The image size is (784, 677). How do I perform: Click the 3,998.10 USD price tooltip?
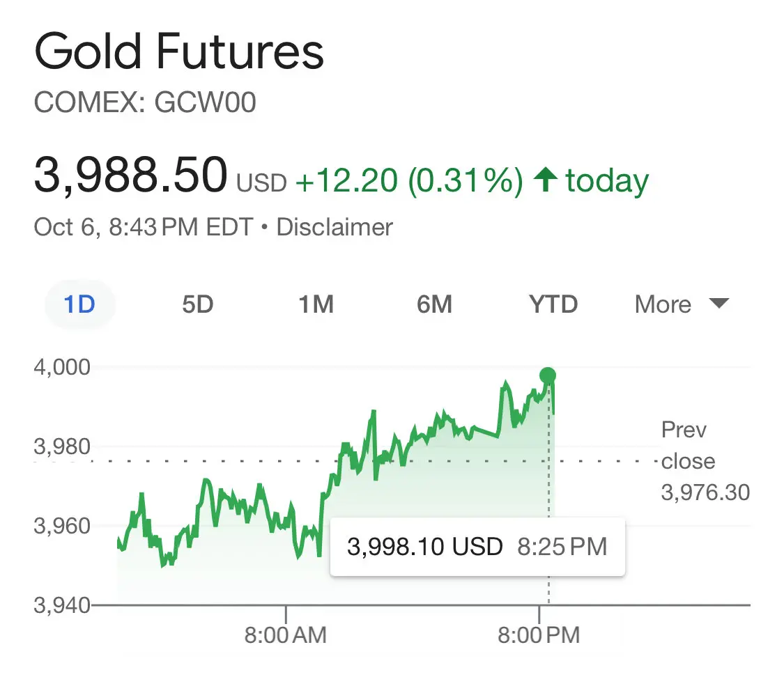477,547
